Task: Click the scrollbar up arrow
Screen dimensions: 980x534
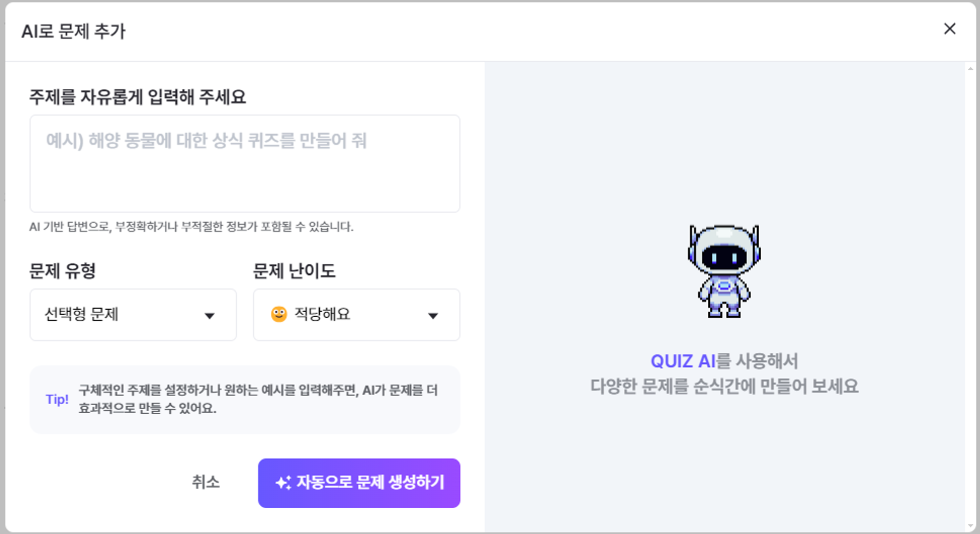Action: (970, 69)
